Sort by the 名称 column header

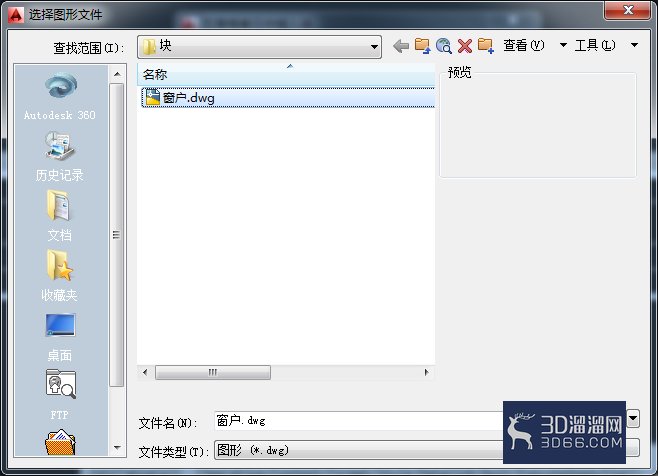(x=286, y=74)
